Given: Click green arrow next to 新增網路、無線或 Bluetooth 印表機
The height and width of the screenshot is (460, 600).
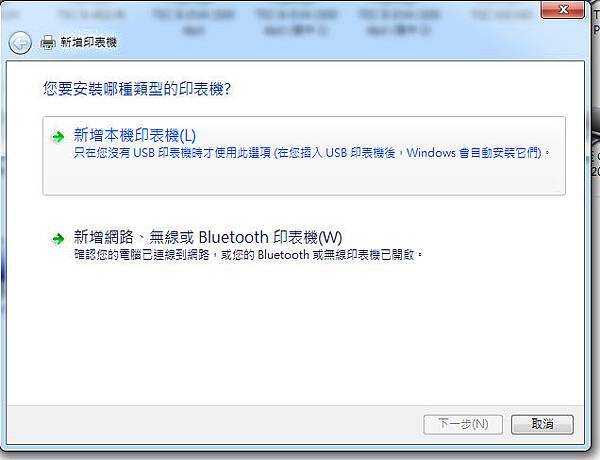Looking at the screenshot, I should pos(58,239).
